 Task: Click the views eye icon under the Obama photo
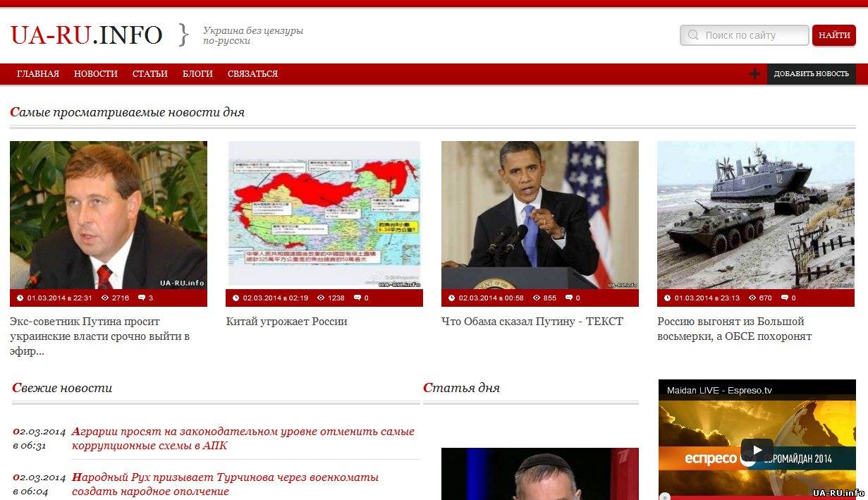coord(536,298)
